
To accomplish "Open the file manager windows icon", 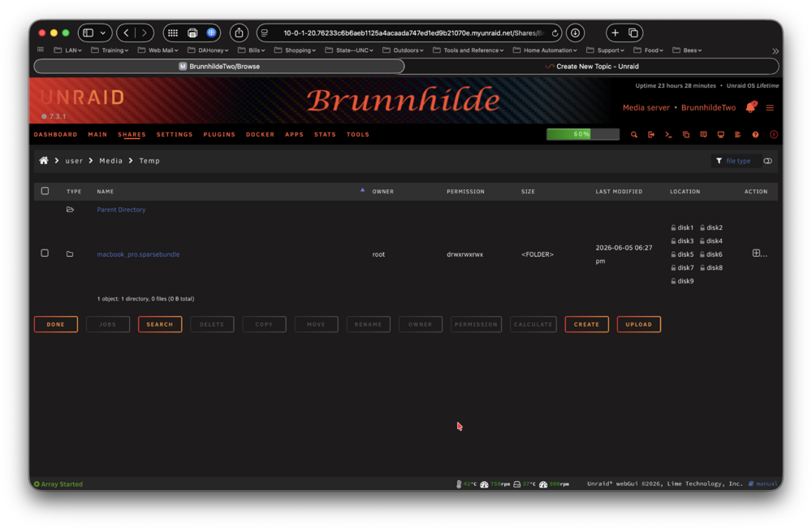I will pyautogui.click(x=686, y=135).
